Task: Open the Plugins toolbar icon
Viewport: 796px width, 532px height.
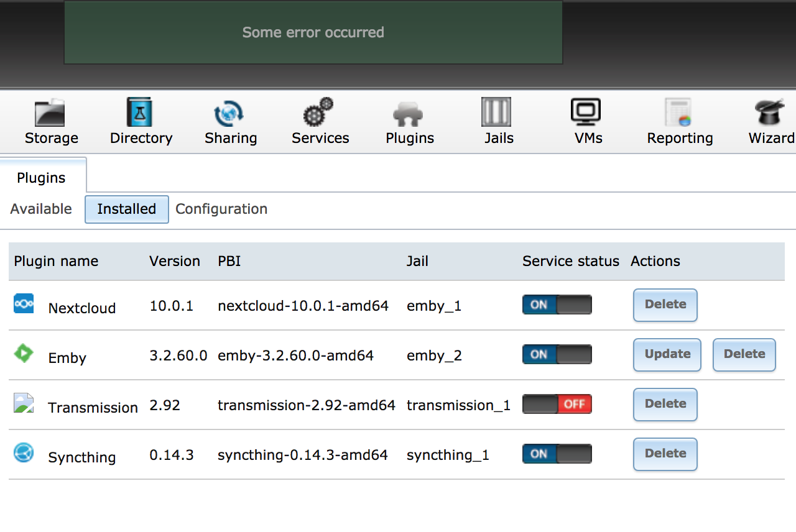Action: tap(408, 114)
